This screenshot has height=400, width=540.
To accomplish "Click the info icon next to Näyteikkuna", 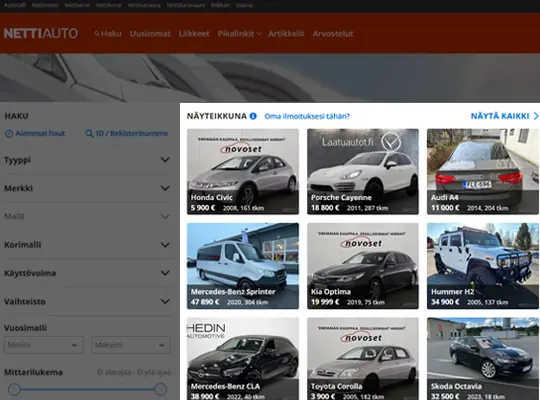I will tap(253, 116).
